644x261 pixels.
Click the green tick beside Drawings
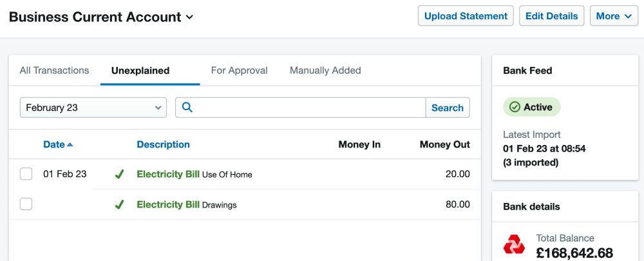(x=119, y=205)
